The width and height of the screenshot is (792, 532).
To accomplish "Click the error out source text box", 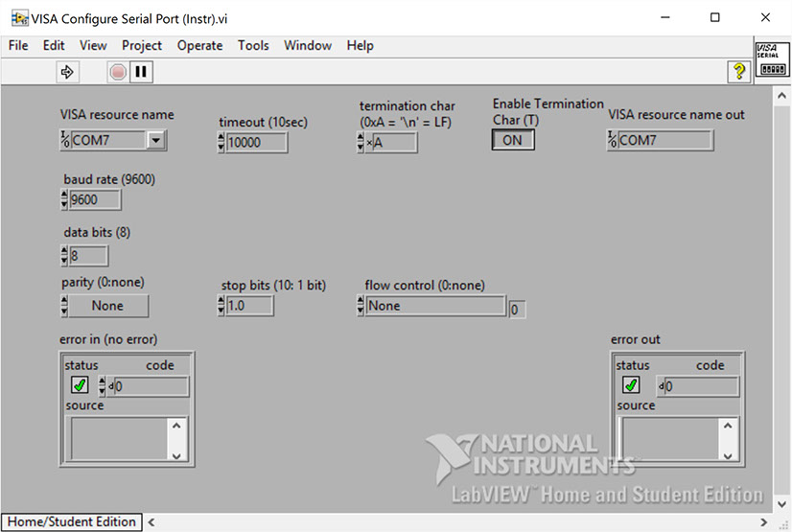I will pyautogui.click(x=670, y=439).
